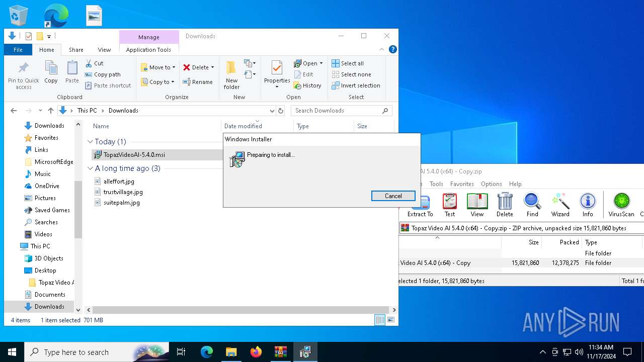644x362 pixels.
Task: Switch to the Share tab
Action: tap(76, 50)
